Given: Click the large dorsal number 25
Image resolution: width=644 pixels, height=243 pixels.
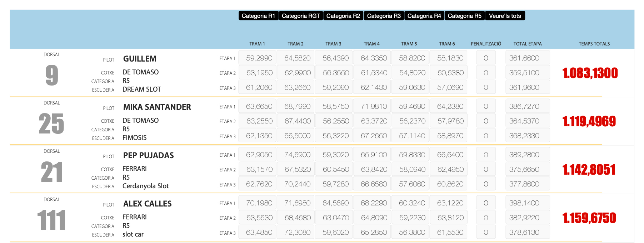Looking at the screenshot, I should coord(51,124).
